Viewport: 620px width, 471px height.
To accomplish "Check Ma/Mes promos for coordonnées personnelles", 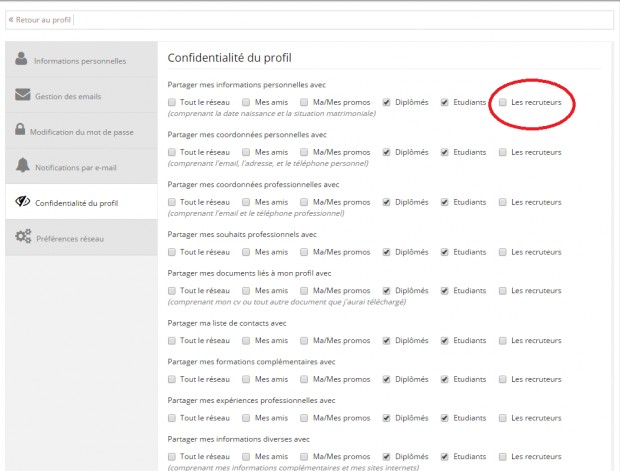I will click(304, 152).
